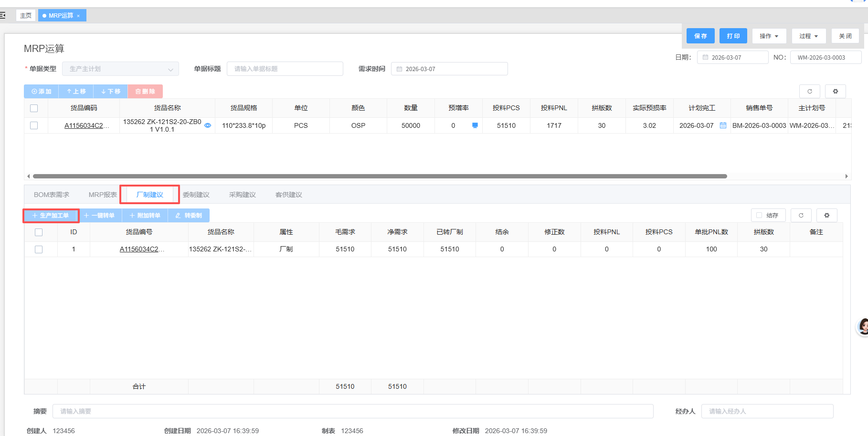This screenshot has height=436, width=868.
Task: Toggle the 结存 checkbox
Action: 759,215
